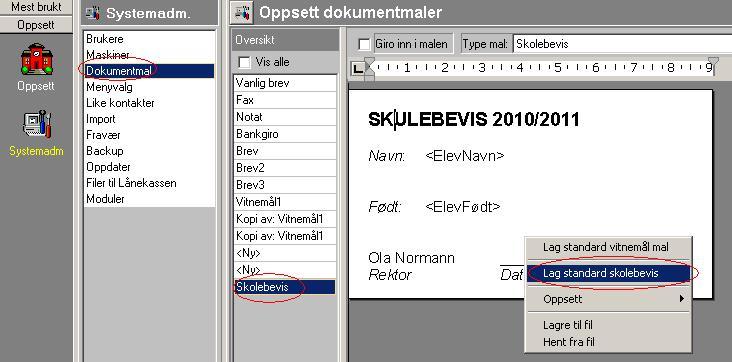Select Brukere in the Systemadm list
The width and height of the screenshot is (732, 362).
point(149,39)
